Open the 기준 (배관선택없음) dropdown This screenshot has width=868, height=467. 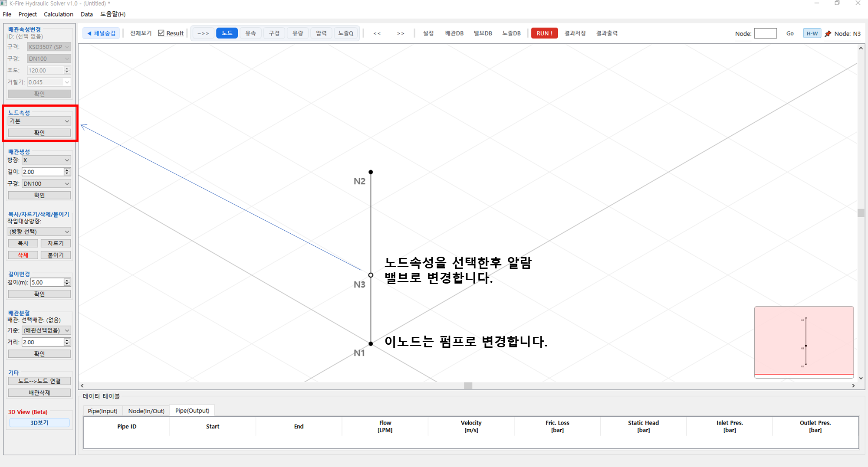[x=46, y=330]
